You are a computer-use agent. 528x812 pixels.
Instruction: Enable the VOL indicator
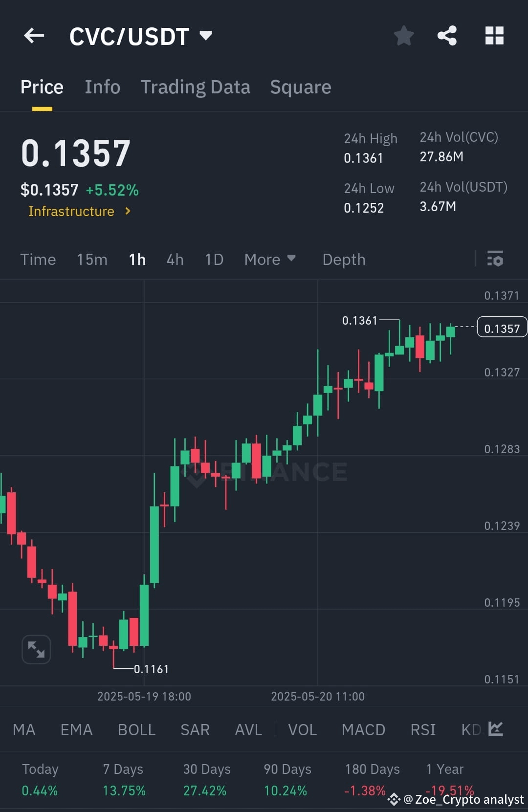tap(302, 729)
